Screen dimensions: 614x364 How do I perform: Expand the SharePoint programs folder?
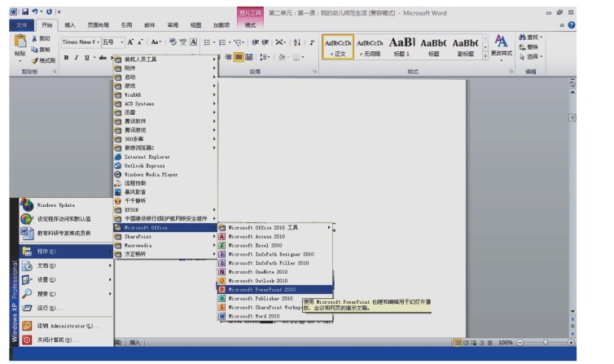coord(165,236)
